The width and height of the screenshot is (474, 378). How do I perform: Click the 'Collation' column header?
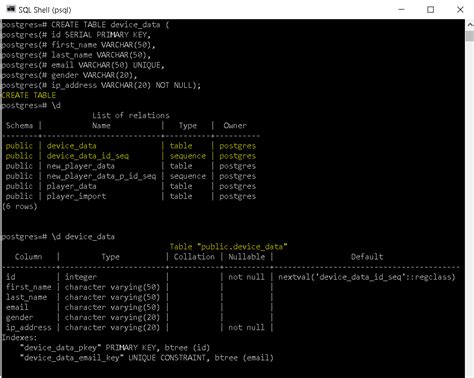point(194,257)
